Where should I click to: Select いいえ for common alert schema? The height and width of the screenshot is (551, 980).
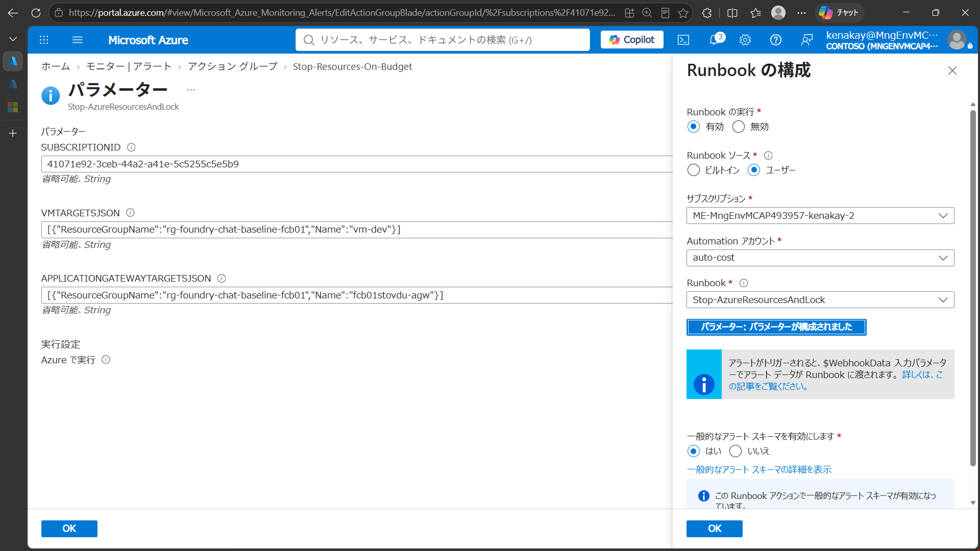(736, 451)
